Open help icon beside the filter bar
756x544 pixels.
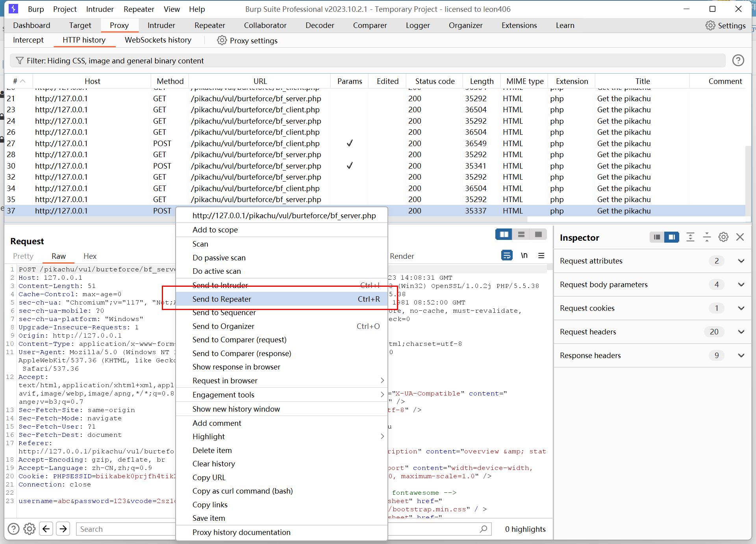click(x=738, y=60)
